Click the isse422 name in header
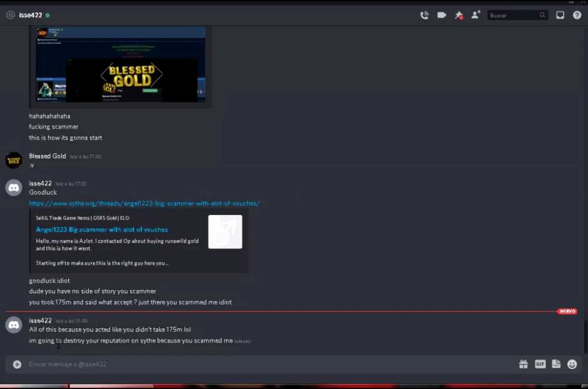This screenshot has height=389, width=588. (x=31, y=15)
